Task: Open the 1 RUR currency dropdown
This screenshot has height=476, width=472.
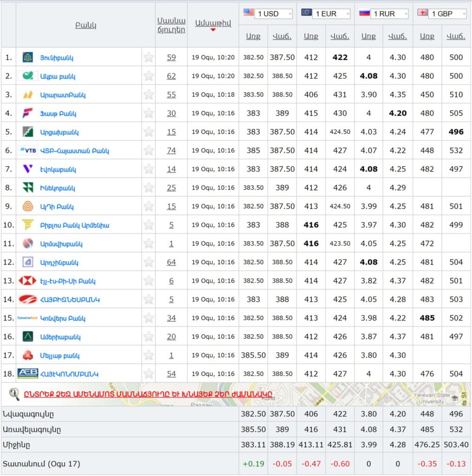Action: coord(390,14)
